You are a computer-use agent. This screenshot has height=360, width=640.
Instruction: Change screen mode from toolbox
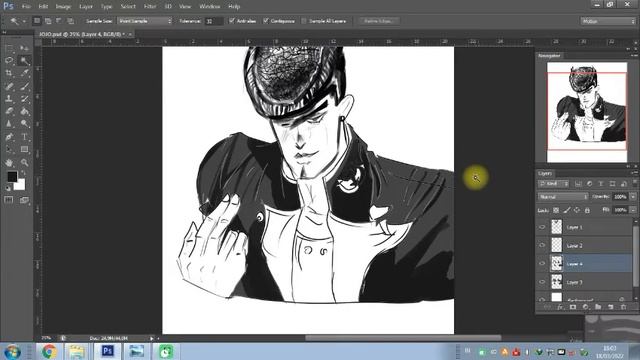(x=24, y=200)
